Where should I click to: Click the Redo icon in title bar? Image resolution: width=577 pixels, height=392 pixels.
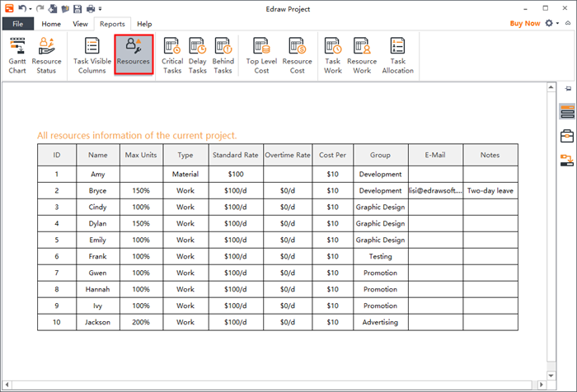pos(40,8)
